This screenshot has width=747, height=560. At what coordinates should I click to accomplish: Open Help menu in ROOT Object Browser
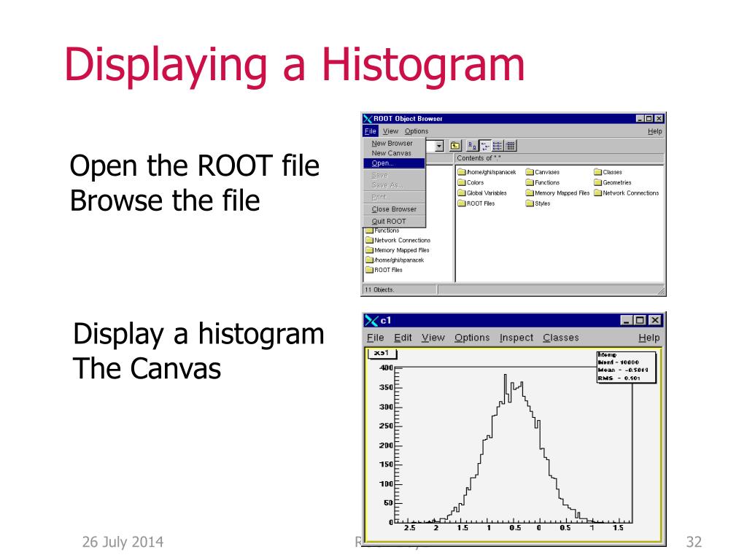(x=654, y=131)
